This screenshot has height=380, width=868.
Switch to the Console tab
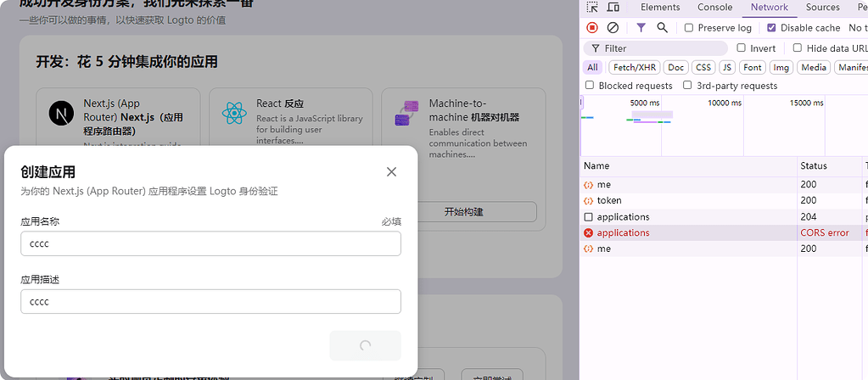(714, 7)
